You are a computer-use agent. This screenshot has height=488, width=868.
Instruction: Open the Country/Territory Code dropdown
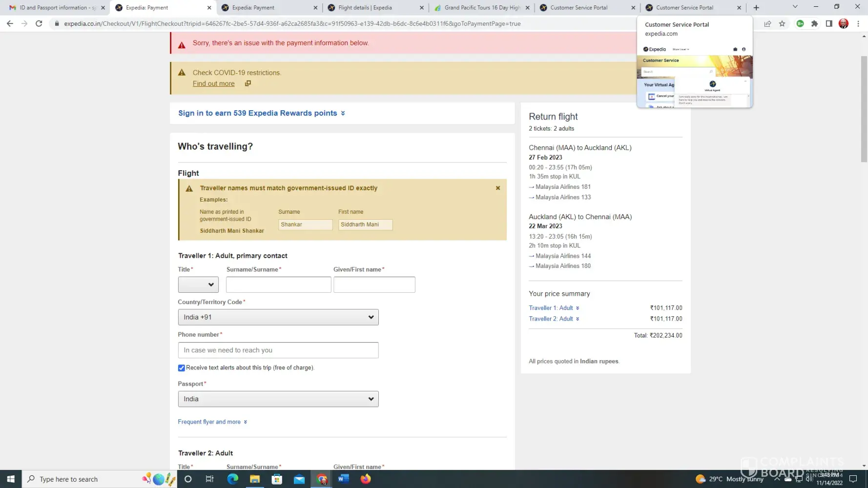(x=278, y=317)
